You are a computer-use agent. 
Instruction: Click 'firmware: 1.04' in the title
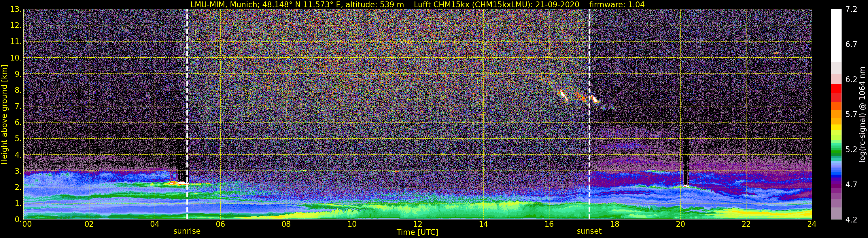coord(617,4)
